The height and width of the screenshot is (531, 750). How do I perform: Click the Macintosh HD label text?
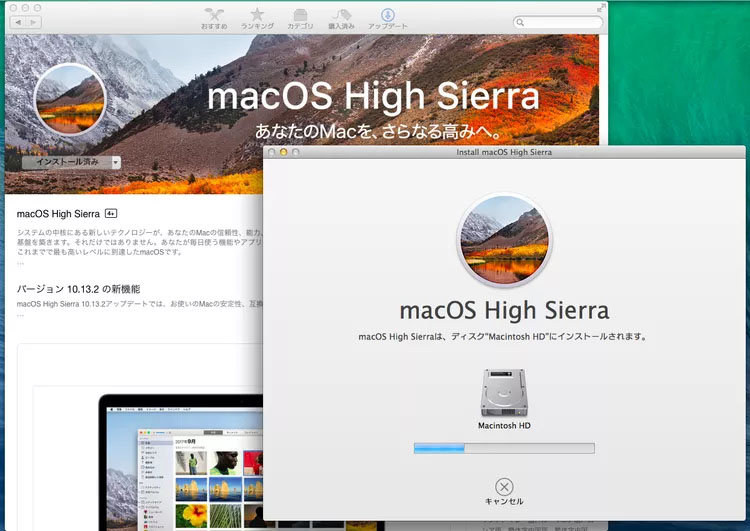tap(504, 425)
